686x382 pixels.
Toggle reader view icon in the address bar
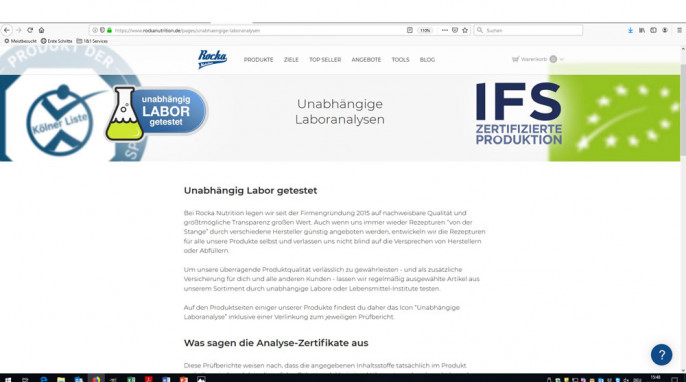(410, 30)
